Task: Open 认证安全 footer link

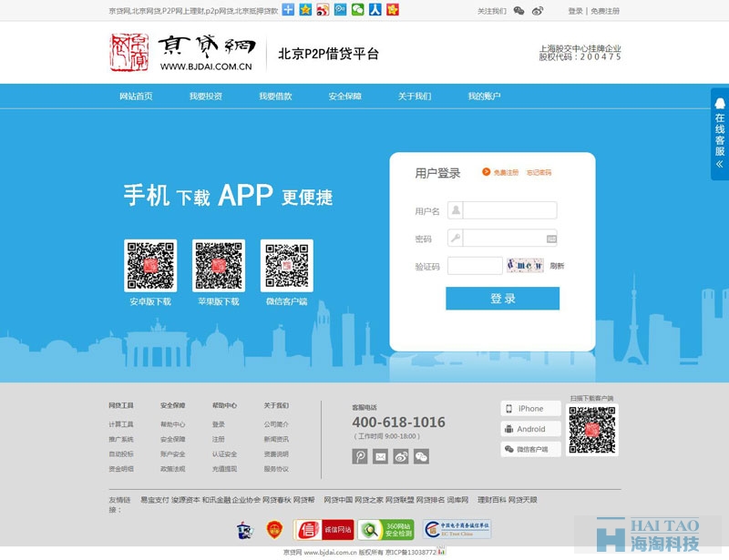Action: click(x=224, y=454)
